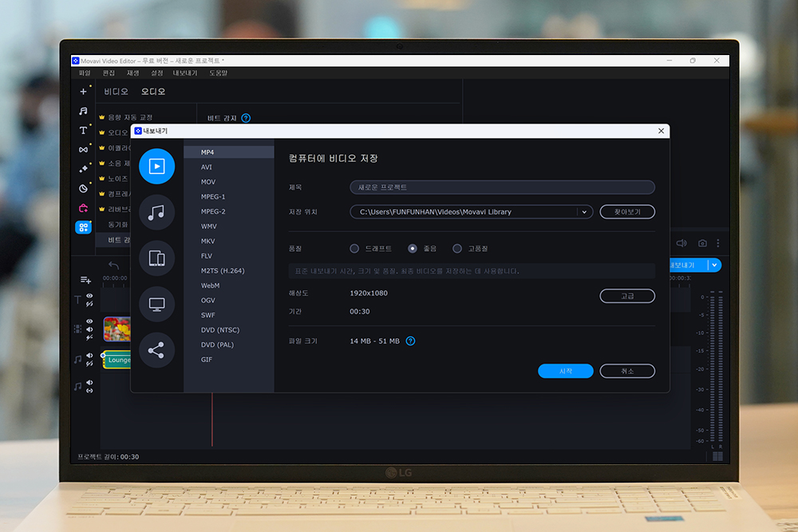This screenshot has width=798, height=532.
Task: Mute the bottom audio track
Action: (89, 383)
